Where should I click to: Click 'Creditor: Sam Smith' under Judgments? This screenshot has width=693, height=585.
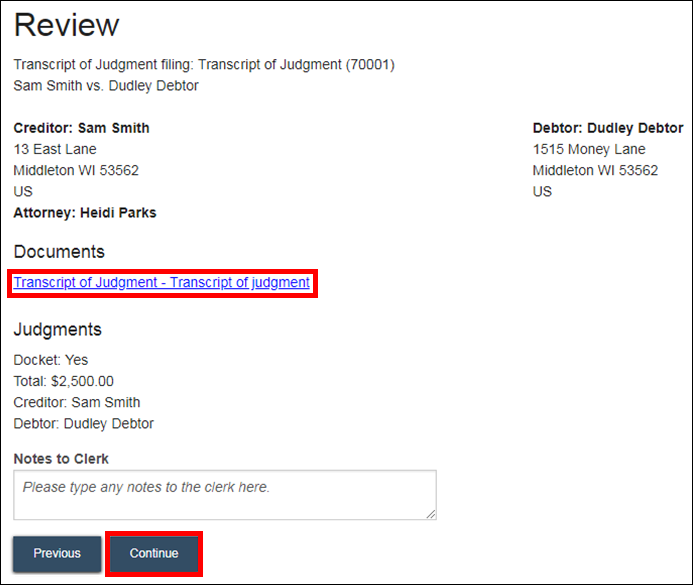tap(77, 403)
